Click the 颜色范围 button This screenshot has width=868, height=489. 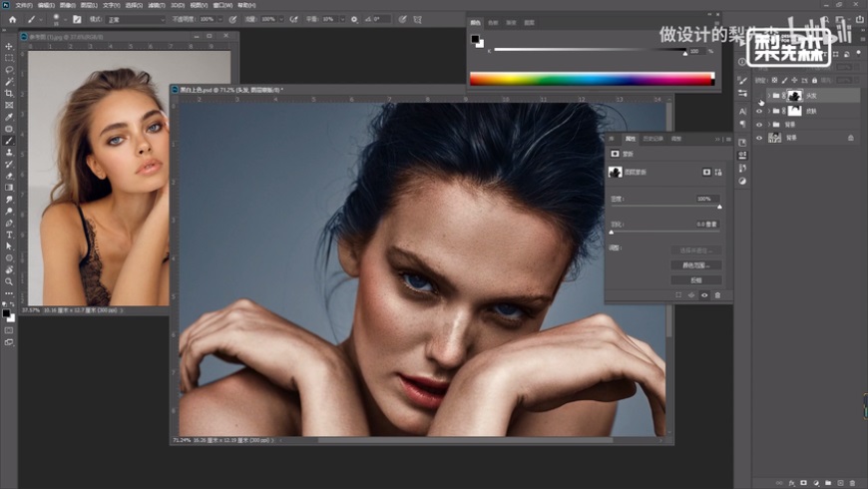point(696,265)
